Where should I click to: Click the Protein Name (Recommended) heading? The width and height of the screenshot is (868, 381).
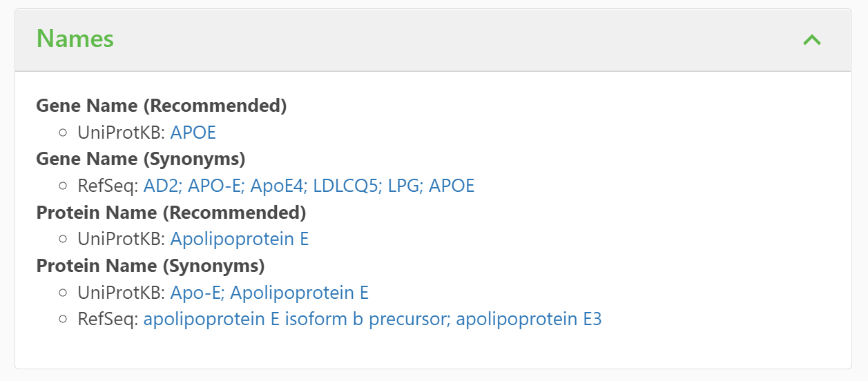[x=171, y=212]
